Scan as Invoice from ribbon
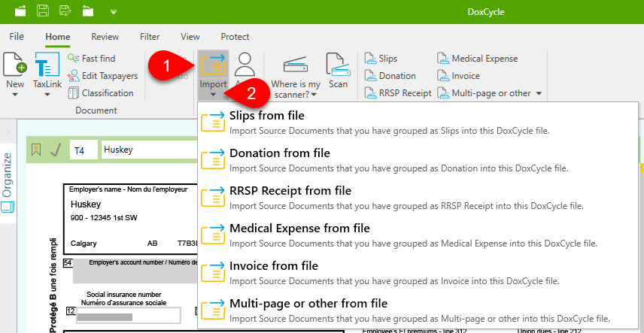This screenshot has height=333, width=644. click(459, 76)
